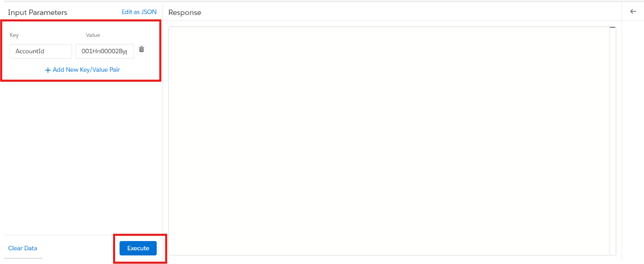Open the Edit as JSON view

(x=139, y=12)
